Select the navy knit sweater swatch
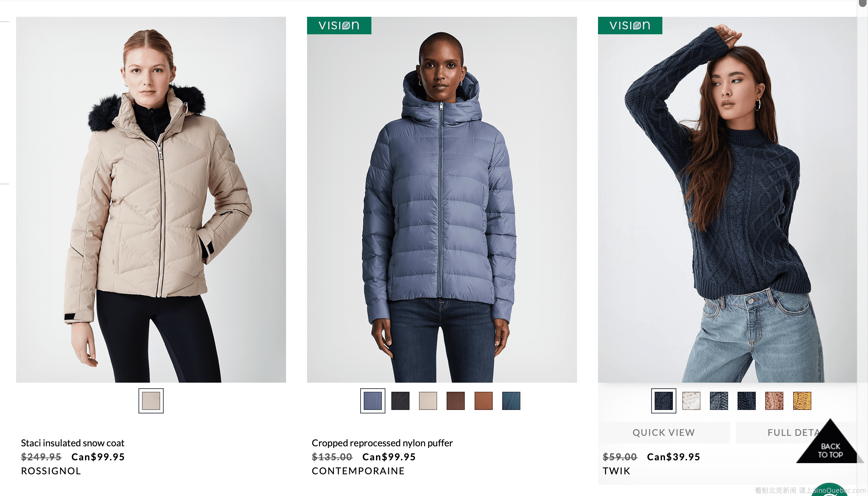Viewport: 868px width, 496px height. pos(663,401)
